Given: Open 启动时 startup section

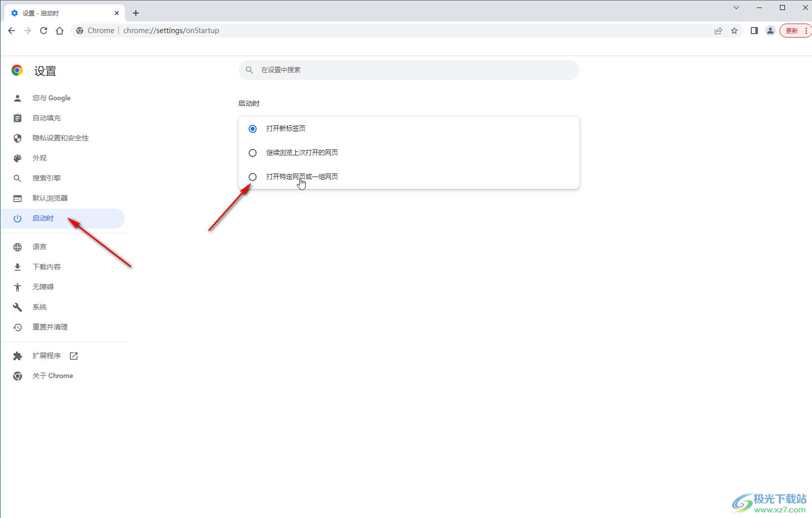Looking at the screenshot, I should (63, 219).
